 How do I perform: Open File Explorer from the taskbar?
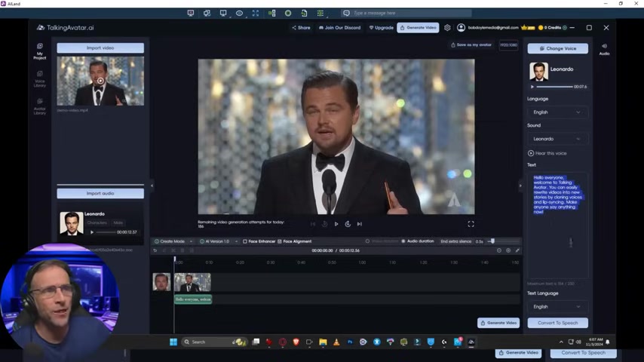(x=323, y=342)
